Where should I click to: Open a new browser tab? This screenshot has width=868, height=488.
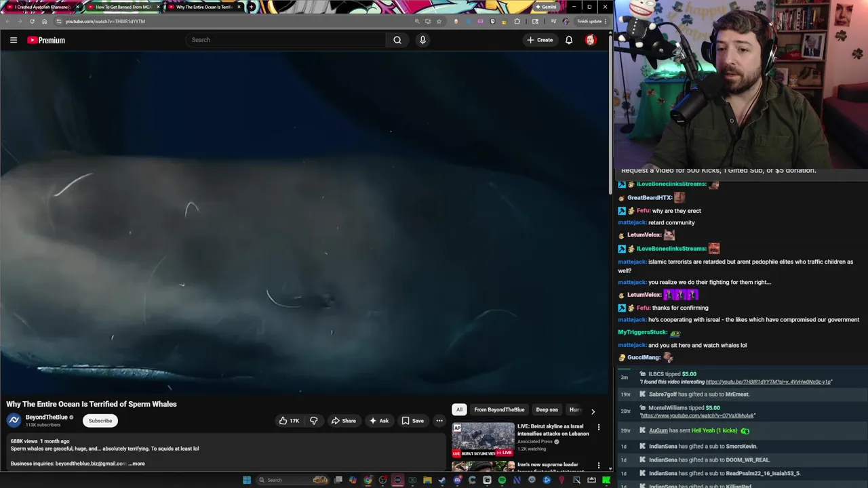(252, 7)
